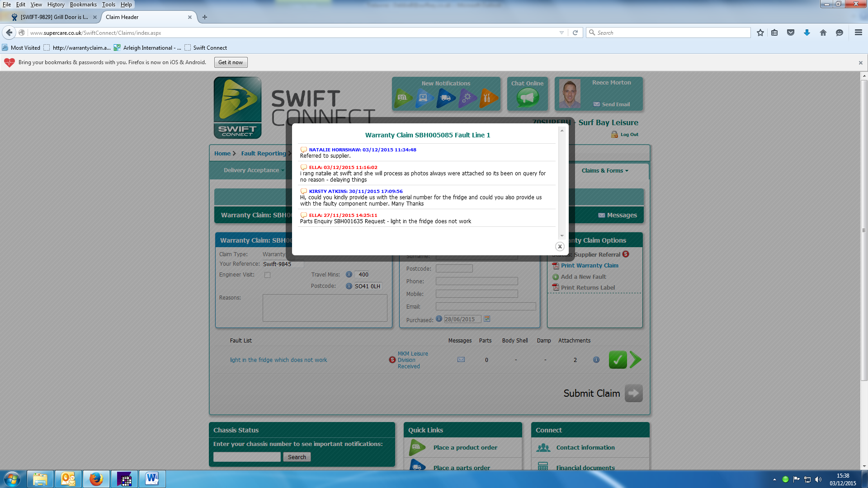Switch to the SWIFT-9829 Grill Door tab

[54, 17]
